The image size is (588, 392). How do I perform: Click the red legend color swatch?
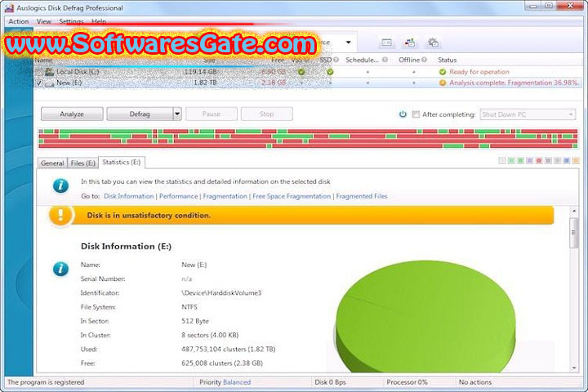pos(539,161)
